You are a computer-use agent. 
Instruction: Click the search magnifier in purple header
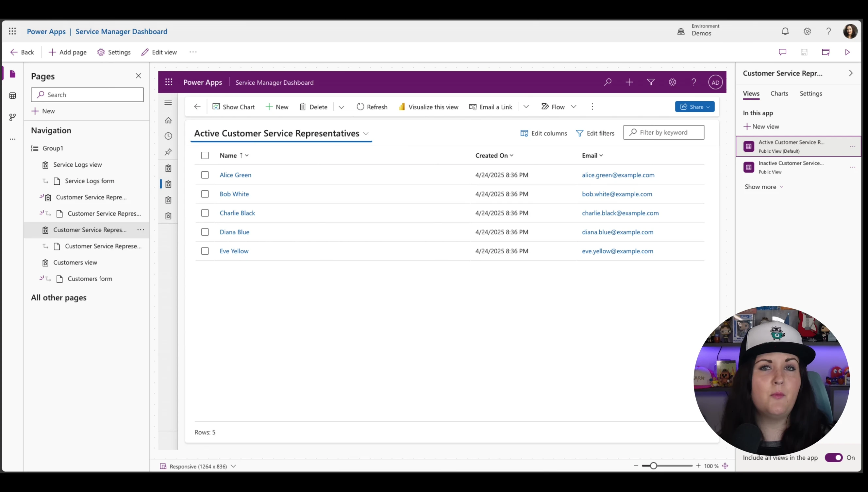(x=608, y=82)
